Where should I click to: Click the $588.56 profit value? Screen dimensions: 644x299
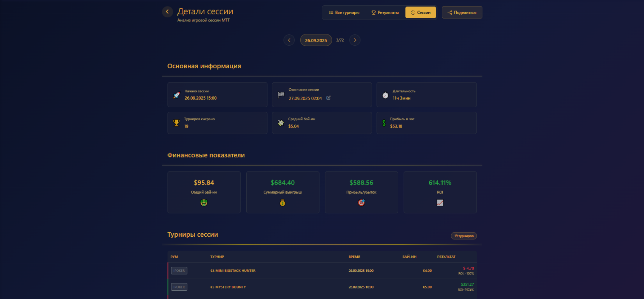coord(361,183)
